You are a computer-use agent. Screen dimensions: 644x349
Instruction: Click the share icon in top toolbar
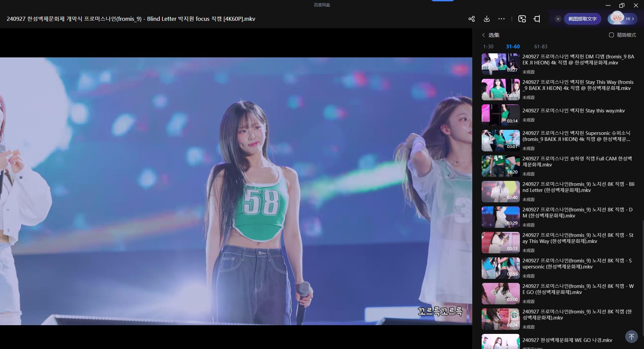[471, 19]
